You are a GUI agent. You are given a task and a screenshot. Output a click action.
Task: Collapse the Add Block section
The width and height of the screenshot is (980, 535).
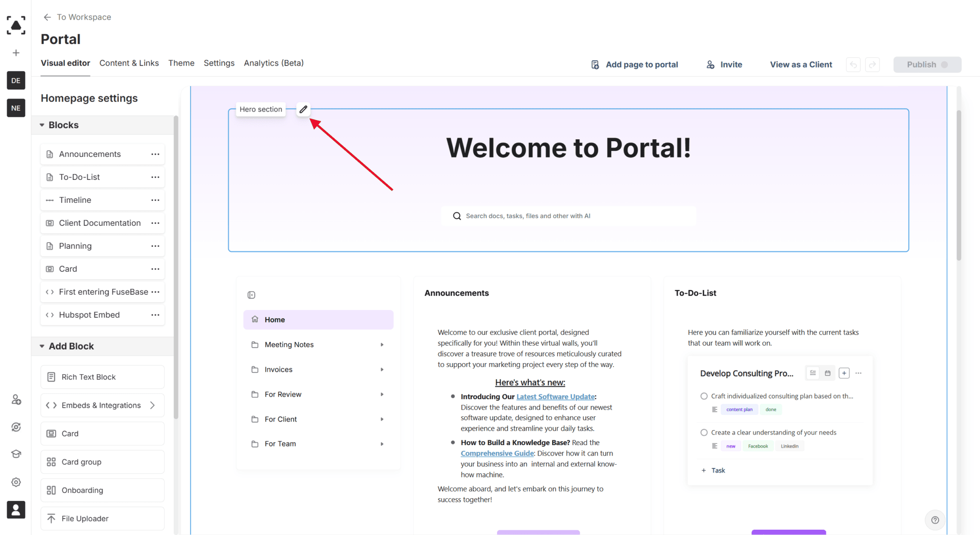coord(43,346)
